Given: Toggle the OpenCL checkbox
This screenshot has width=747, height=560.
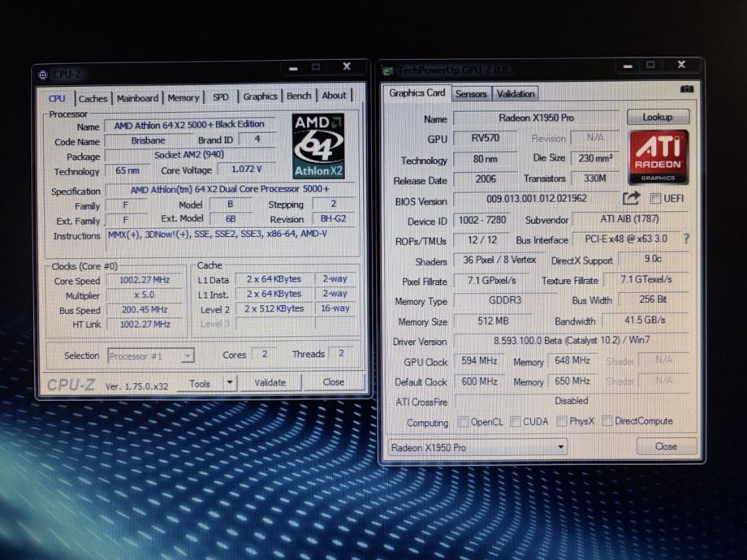Looking at the screenshot, I should 463,421.
